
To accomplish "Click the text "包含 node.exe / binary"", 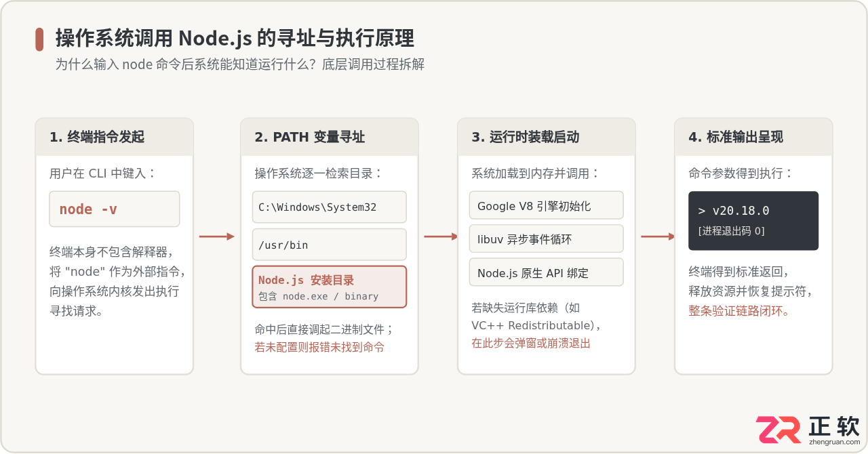I will pyautogui.click(x=318, y=296).
